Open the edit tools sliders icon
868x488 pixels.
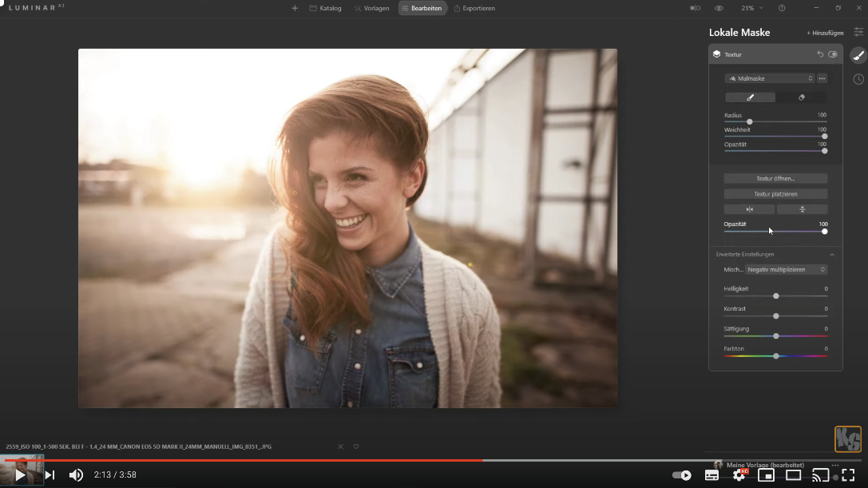coord(858,32)
